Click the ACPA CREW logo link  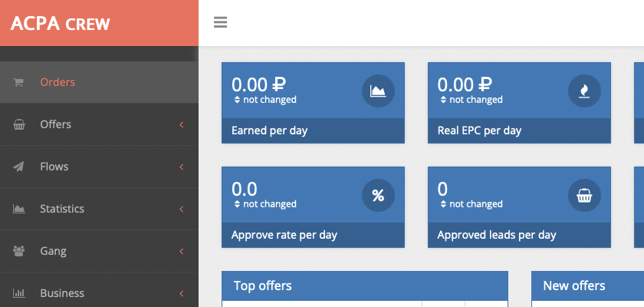coord(61,24)
